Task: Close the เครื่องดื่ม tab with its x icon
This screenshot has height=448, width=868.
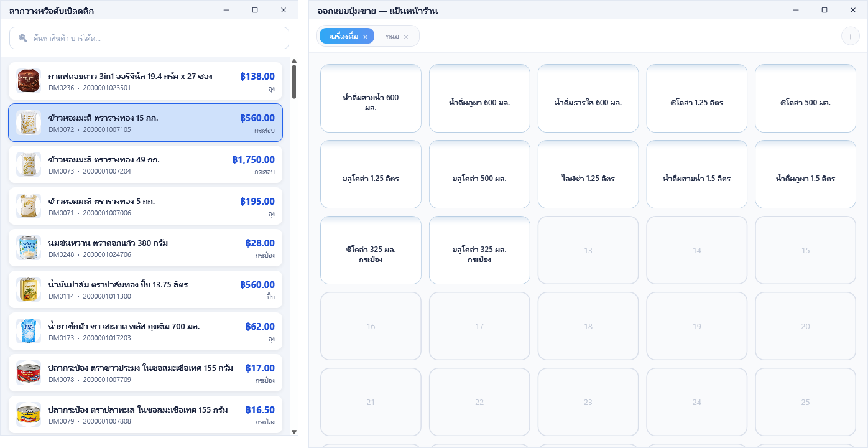Action: click(x=366, y=37)
